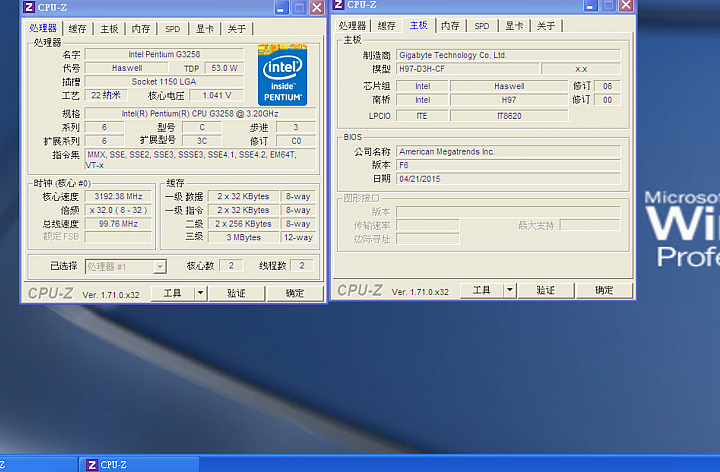Click 验证 button in left window
This screenshot has width=720, height=472.
pos(236,293)
